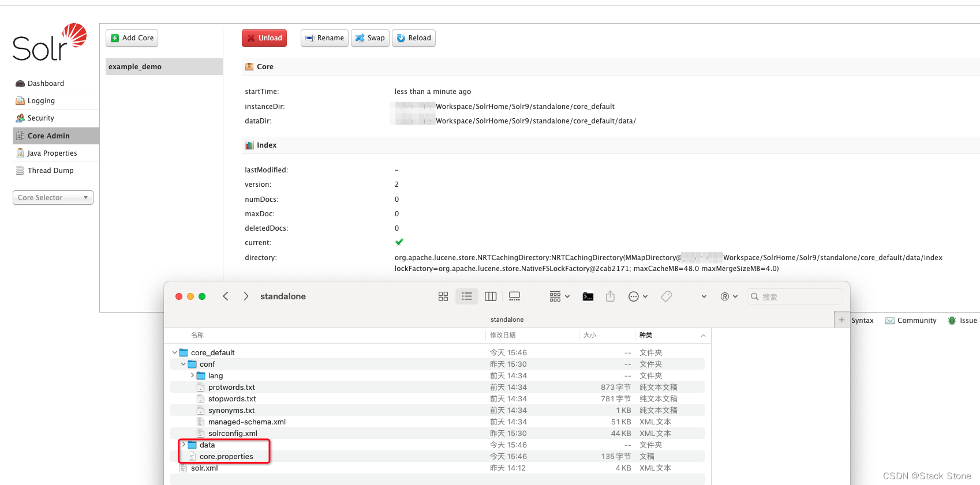The image size is (980, 485).
Task: Open extra Finder toolbar chevron dropdown
Action: (704, 296)
